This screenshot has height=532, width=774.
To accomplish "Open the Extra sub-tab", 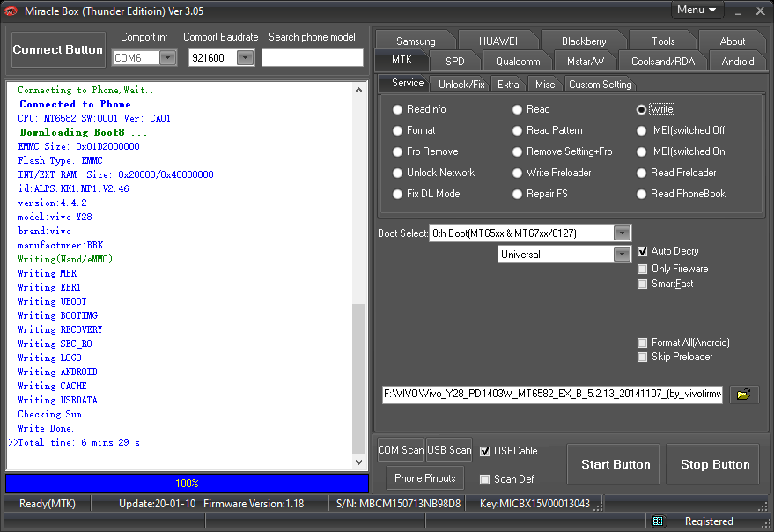I will tap(508, 85).
